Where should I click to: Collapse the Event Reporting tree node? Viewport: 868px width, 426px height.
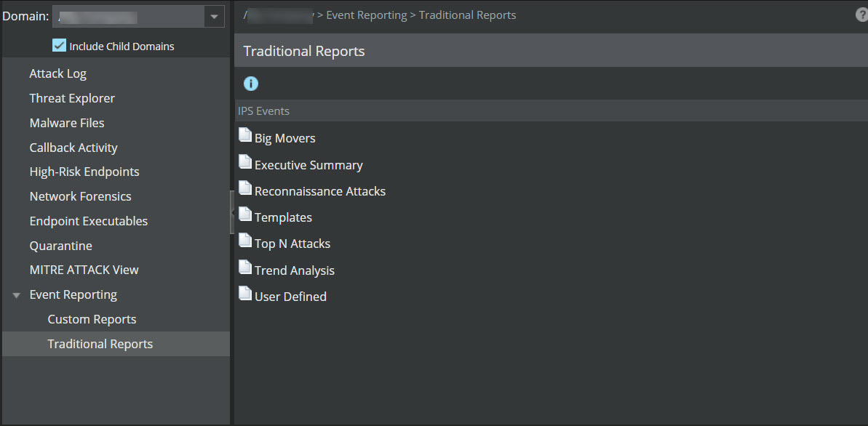coord(17,295)
